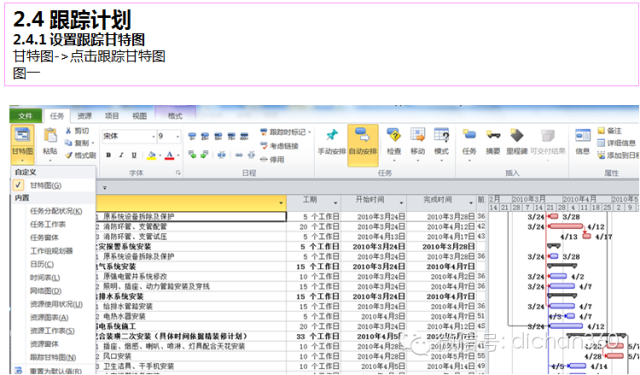The image size is (640, 375).
Task: Apply Underline formatting with the U icon
Action: (x=134, y=155)
